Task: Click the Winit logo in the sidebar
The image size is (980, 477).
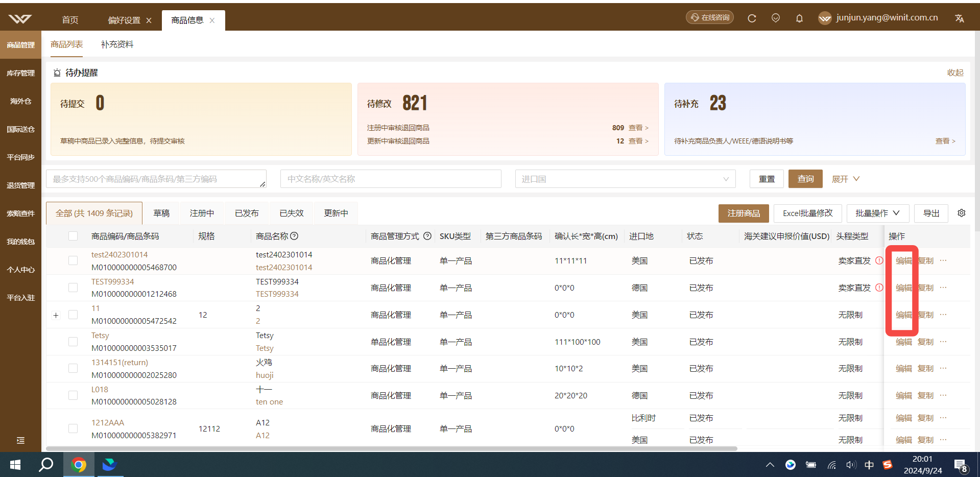Action: tap(20, 19)
